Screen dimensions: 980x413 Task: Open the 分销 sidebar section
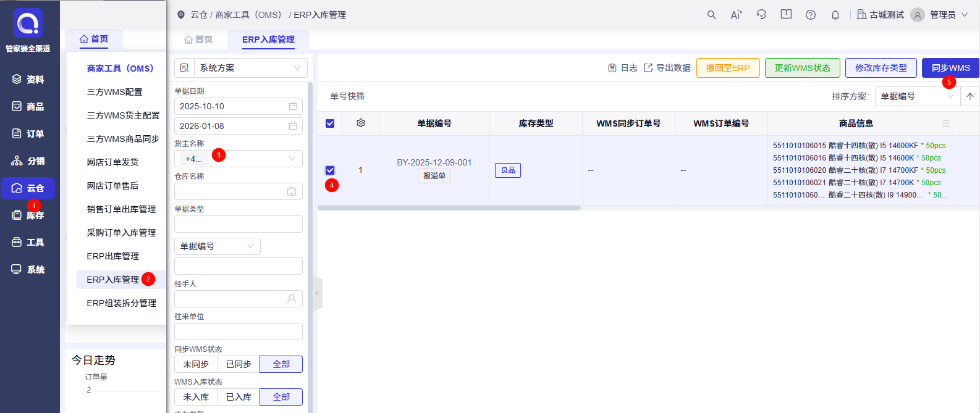click(28, 161)
